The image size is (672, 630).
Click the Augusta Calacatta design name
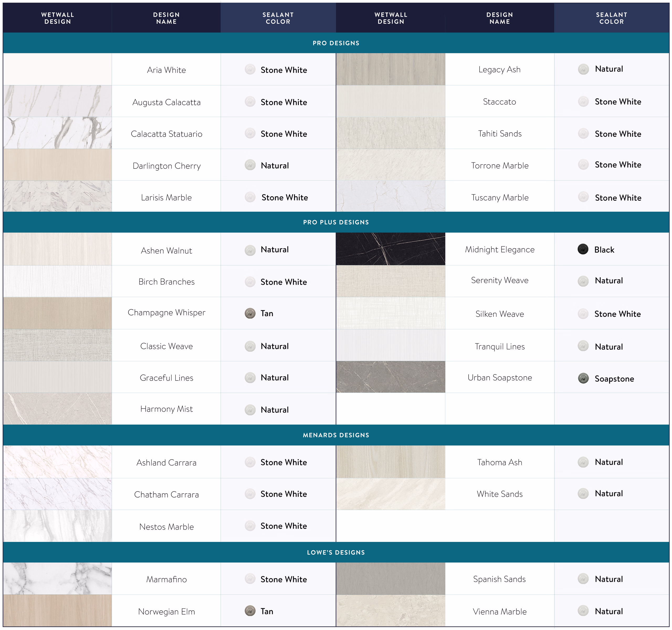click(x=166, y=102)
